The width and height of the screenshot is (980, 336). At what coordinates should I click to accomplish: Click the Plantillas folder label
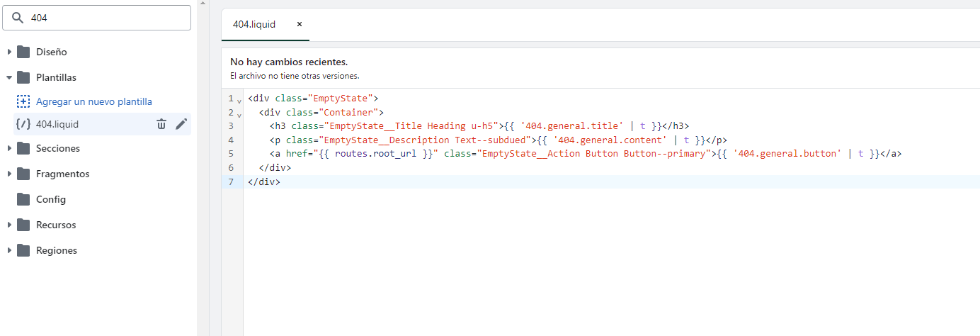[56, 77]
